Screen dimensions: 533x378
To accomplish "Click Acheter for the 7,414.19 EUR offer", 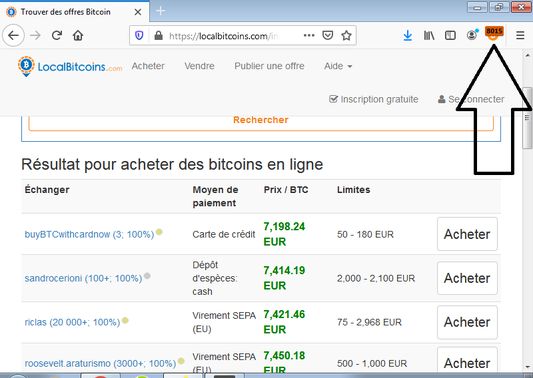I will pos(467,278).
